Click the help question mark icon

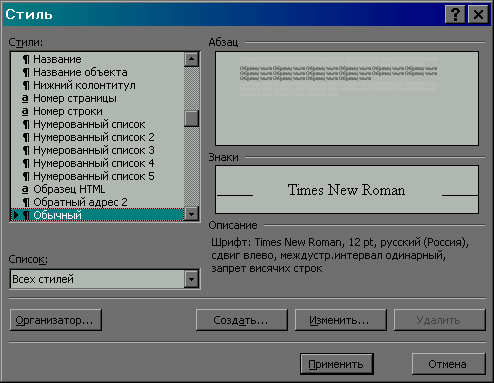455,14
